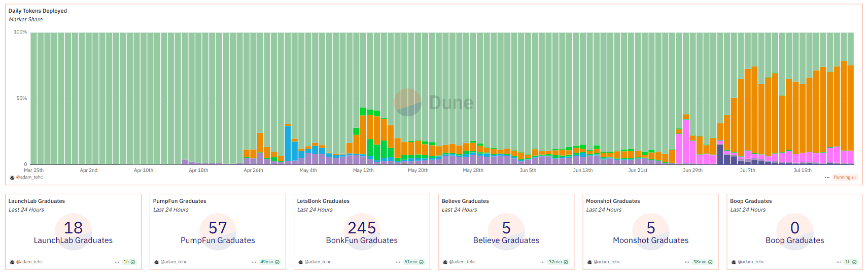
Task: Click the LaunchLab Graduates card title
Action: pyautogui.click(x=37, y=201)
